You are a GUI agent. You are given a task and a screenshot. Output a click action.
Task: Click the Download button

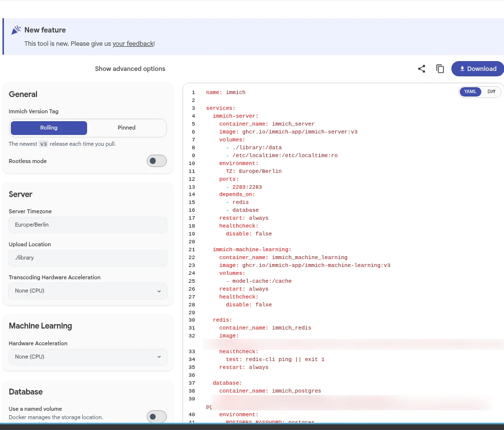(x=477, y=69)
